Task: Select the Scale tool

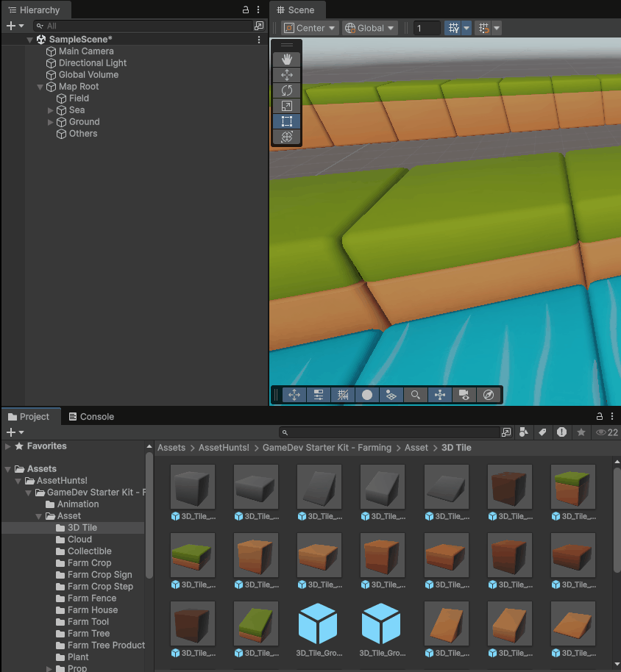Action: (x=287, y=106)
